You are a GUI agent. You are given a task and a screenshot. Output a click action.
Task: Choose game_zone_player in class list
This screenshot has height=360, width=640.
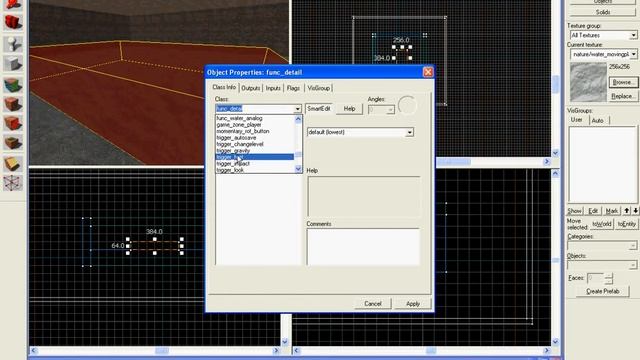(255, 125)
